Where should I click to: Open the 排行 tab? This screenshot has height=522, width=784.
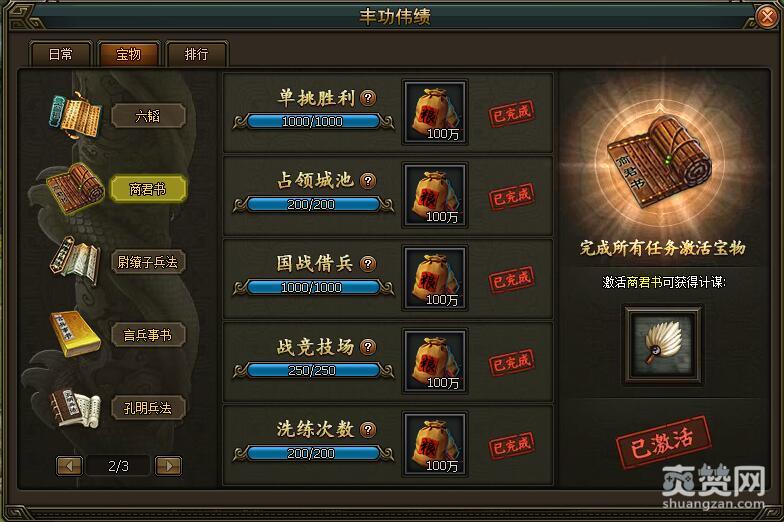(196, 54)
